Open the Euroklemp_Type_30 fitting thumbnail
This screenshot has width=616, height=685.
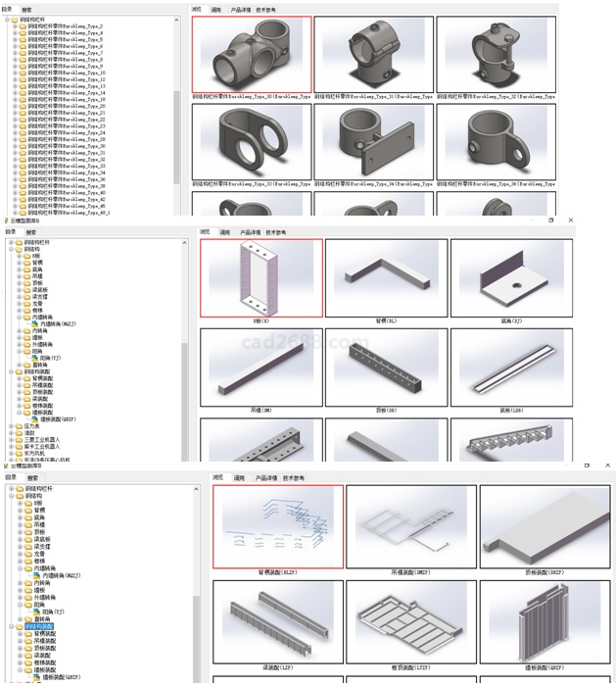coord(252,54)
